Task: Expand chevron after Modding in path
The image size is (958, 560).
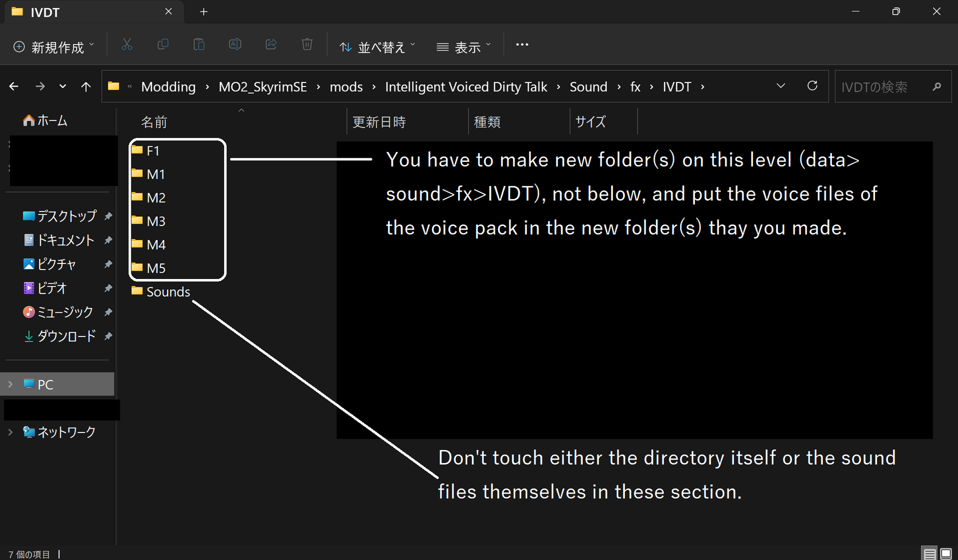Action: 207,87
